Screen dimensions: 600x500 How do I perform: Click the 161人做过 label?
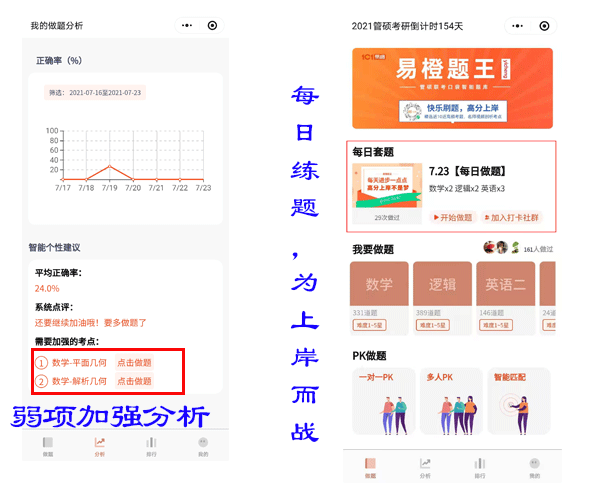point(538,249)
